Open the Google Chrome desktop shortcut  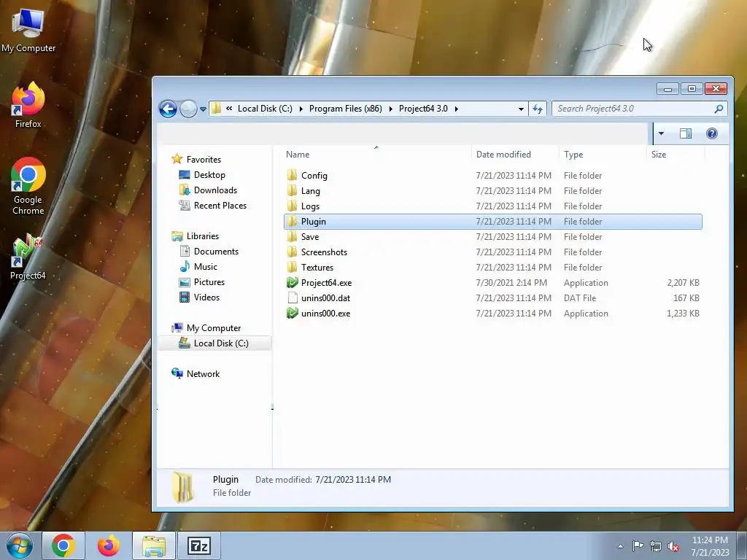(x=28, y=186)
